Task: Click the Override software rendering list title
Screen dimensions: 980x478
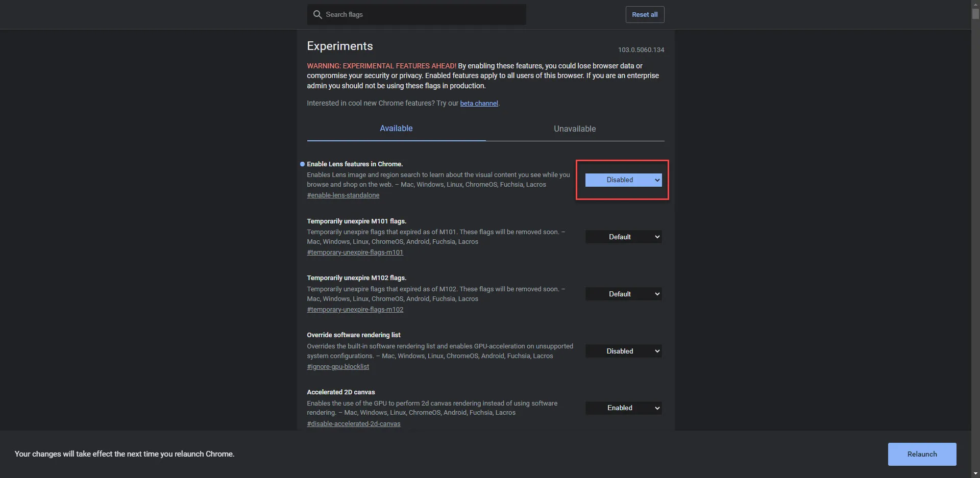Action: click(x=353, y=335)
